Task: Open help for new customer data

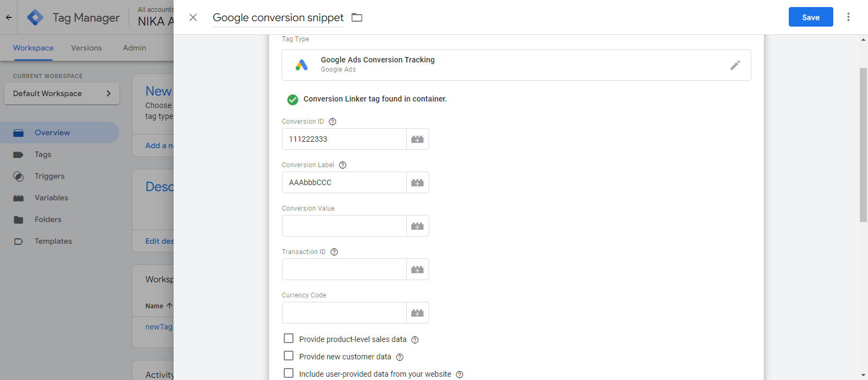Action: pos(400,357)
